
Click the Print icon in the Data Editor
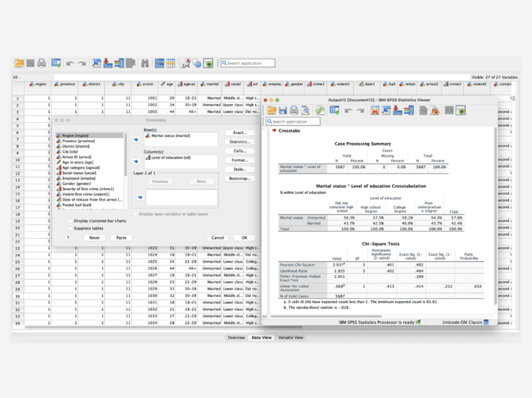42,62
